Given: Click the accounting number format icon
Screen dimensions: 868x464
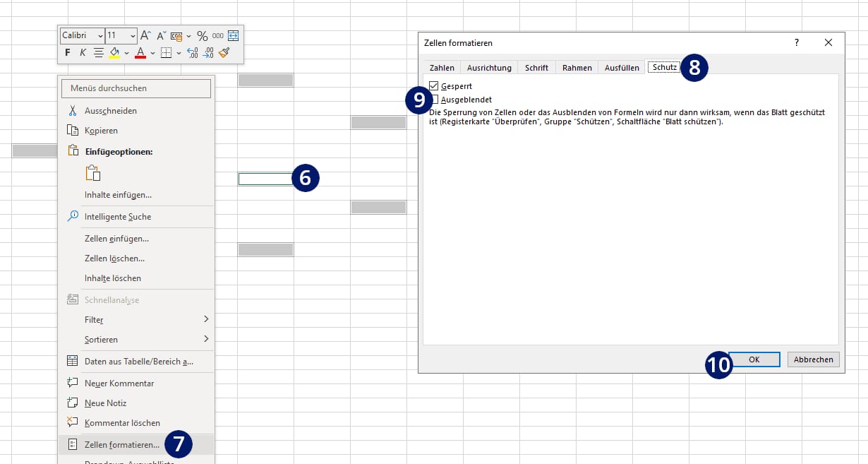Looking at the screenshot, I should click(176, 36).
